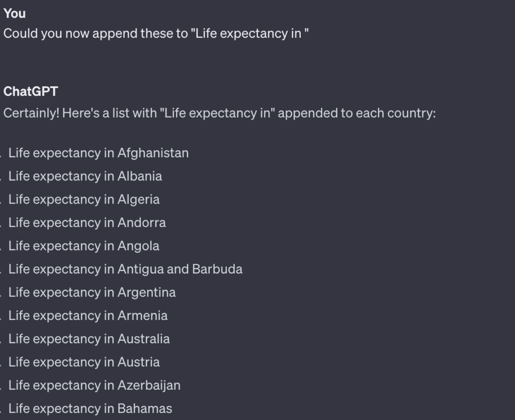Select the "Life expectancy in Armenia" list item
Image resolution: width=515 pixels, height=420 pixels.
click(88, 316)
